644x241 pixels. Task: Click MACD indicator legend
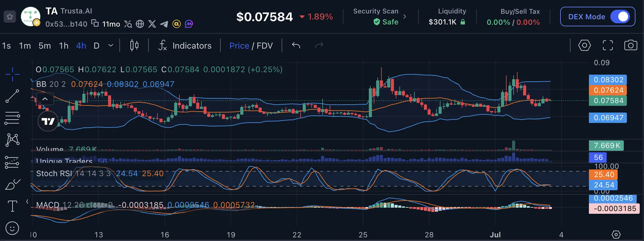coord(74,205)
